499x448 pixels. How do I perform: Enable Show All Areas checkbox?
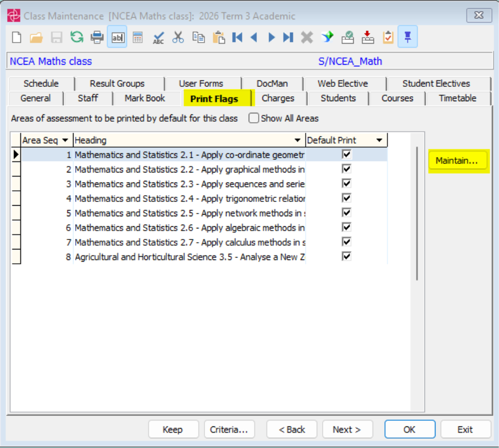254,118
